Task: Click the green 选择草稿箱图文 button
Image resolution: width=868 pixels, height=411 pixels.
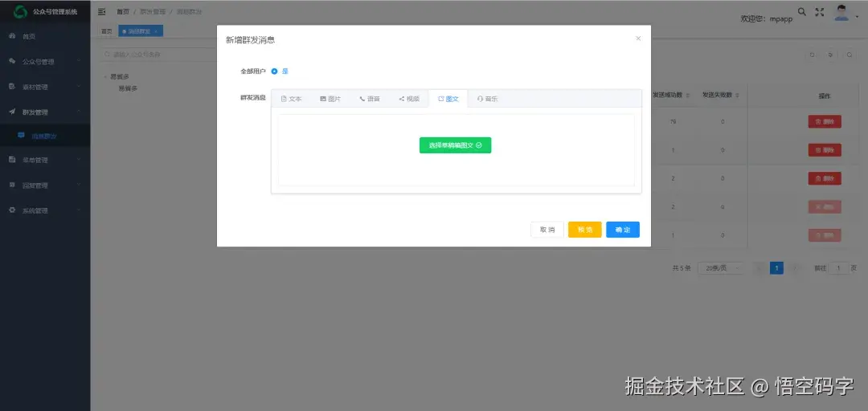Action: (455, 145)
